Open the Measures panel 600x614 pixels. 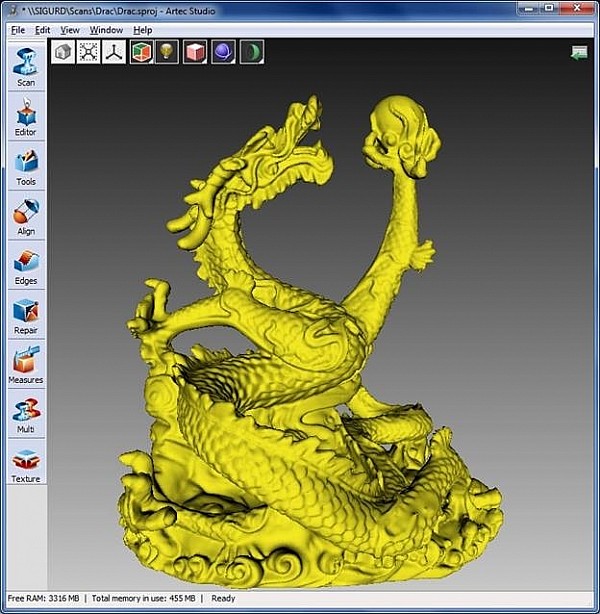click(26, 365)
